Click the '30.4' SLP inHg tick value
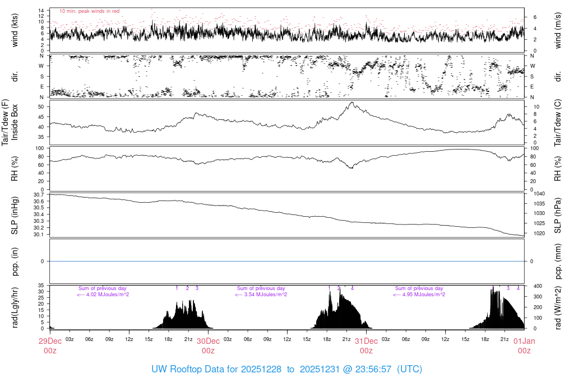The height and width of the screenshot is (392, 574). pyautogui.click(x=39, y=214)
